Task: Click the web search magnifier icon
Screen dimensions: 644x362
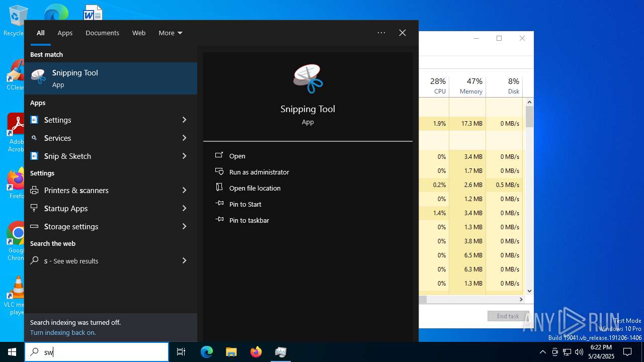Action: (x=34, y=260)
